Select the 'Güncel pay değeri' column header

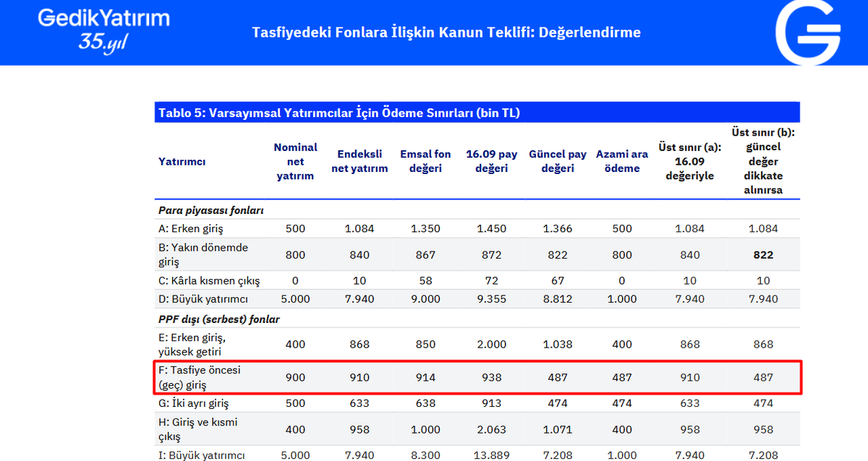point(558,161)
